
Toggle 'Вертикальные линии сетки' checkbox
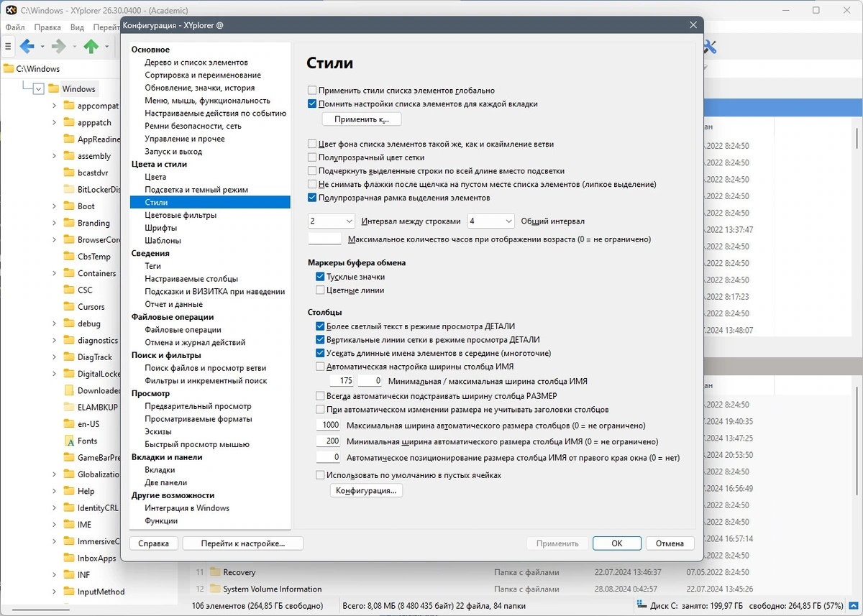321,340
